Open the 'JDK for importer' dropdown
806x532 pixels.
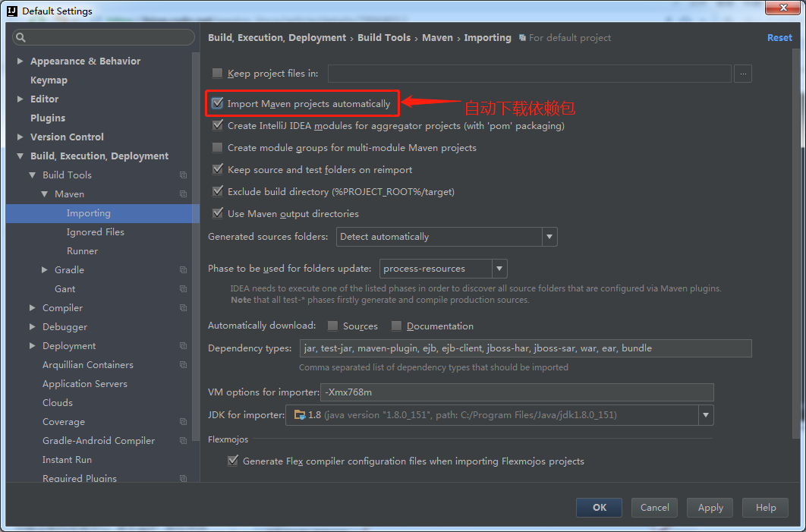(706, 415)
